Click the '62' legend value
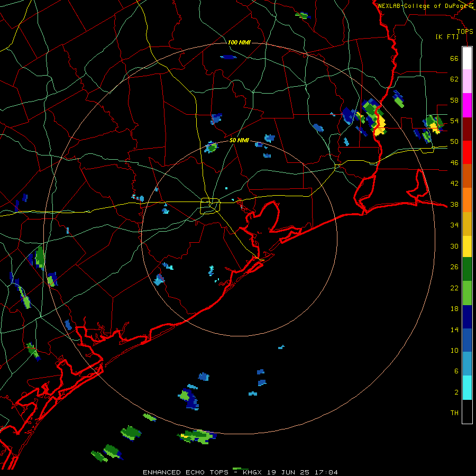 click(x=454, y=79)
